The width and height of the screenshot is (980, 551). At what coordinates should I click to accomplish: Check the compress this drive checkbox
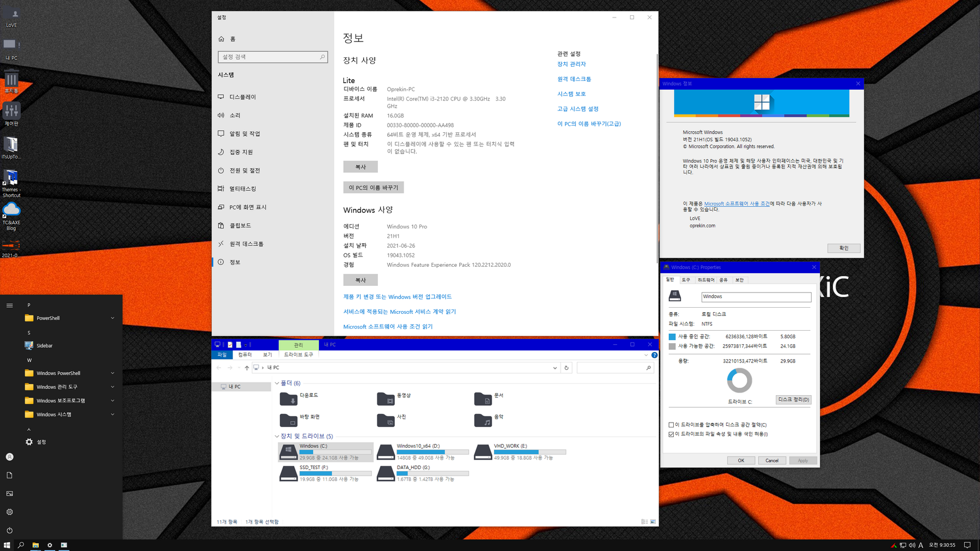[x=671, y=425]
